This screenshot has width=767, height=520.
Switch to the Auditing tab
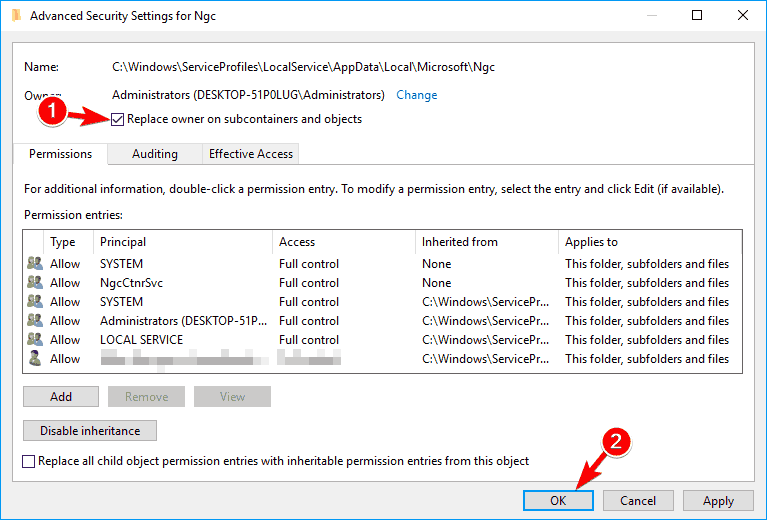click(155, 154)
